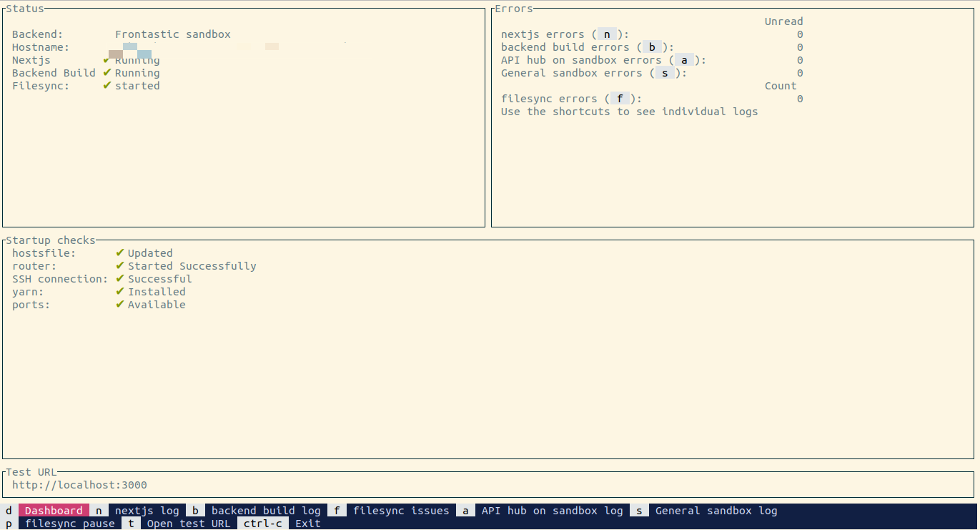Click the 'a' key beside API hub errors
This screenshot has height=530, width=980.
coord(684,60)
